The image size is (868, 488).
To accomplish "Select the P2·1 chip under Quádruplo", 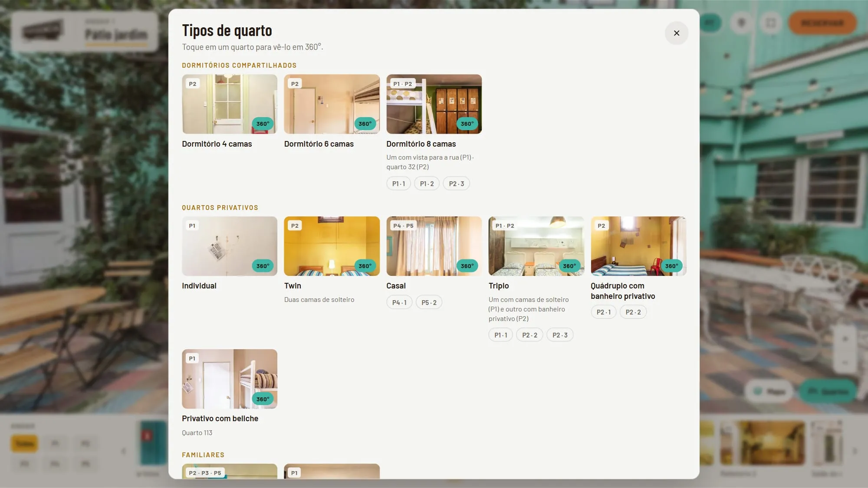I will coord(603,312).
